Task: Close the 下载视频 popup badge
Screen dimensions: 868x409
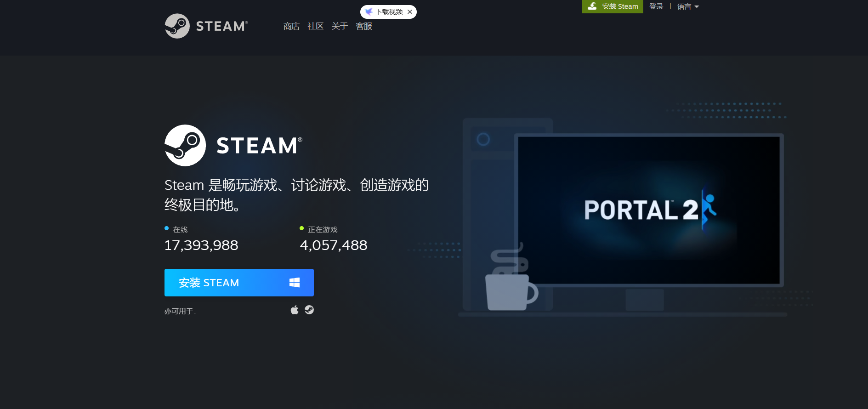Action: coord(410,12)
